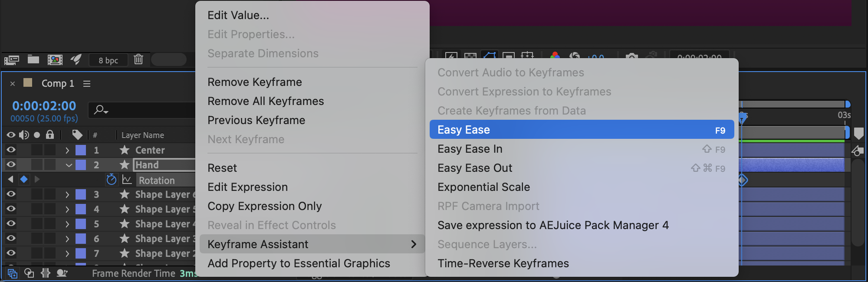
Task: Collapse the Hand layer twirl arrow
Action: point(69,165)
